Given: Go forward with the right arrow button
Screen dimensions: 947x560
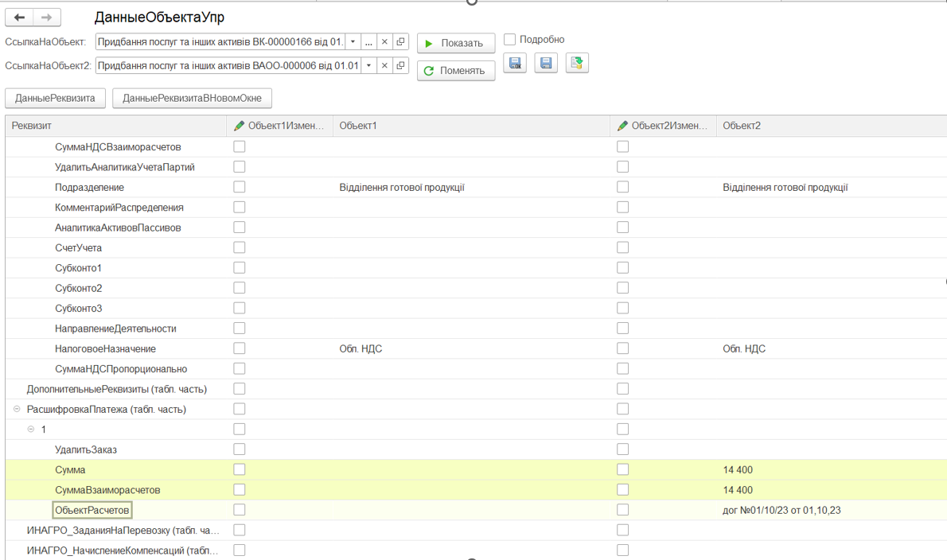Looking at the screenshot, I should 46,17.
